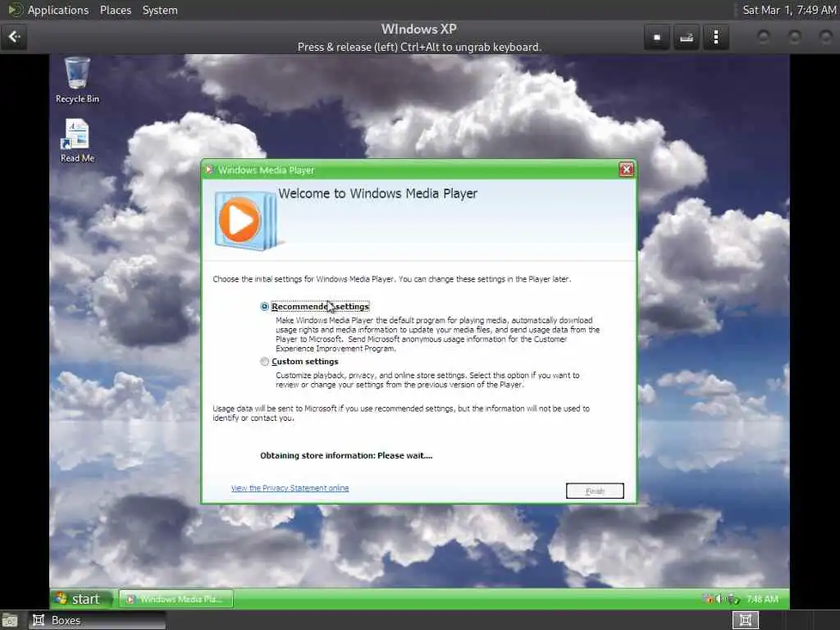This screenshot has height=630, width=840.
Task: Close the Windows Media Player dialog
Action: coord(626,170)
